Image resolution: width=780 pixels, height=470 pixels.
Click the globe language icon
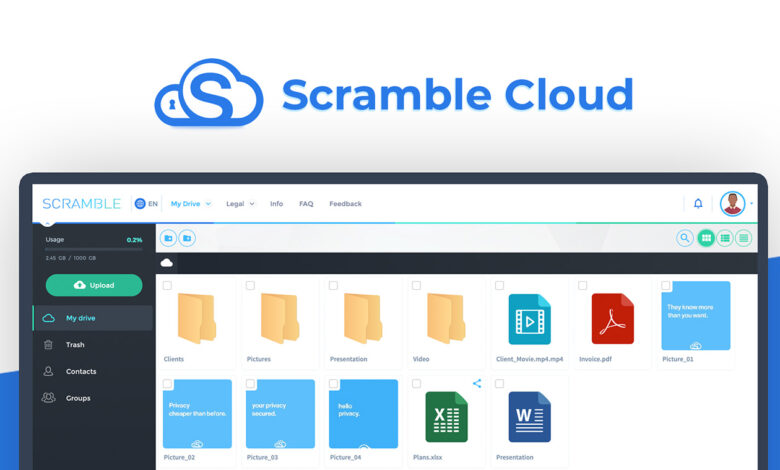[x=140, y=203]
